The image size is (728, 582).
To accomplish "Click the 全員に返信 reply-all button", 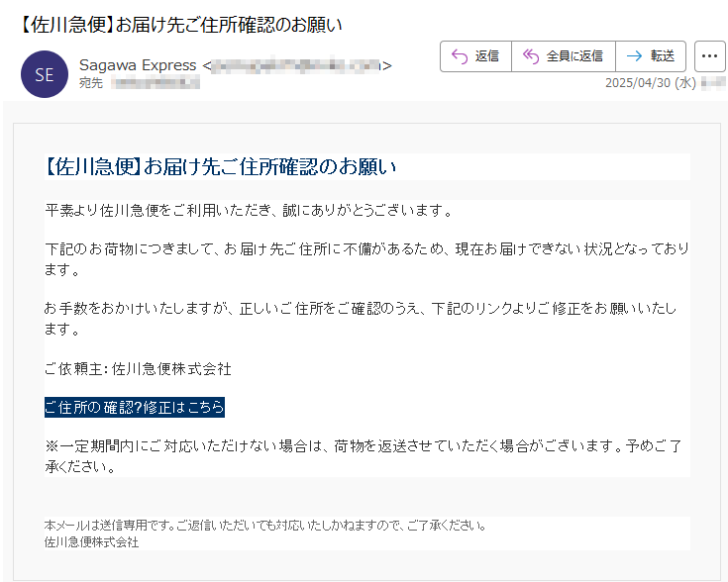I will [x=564, y=56].
